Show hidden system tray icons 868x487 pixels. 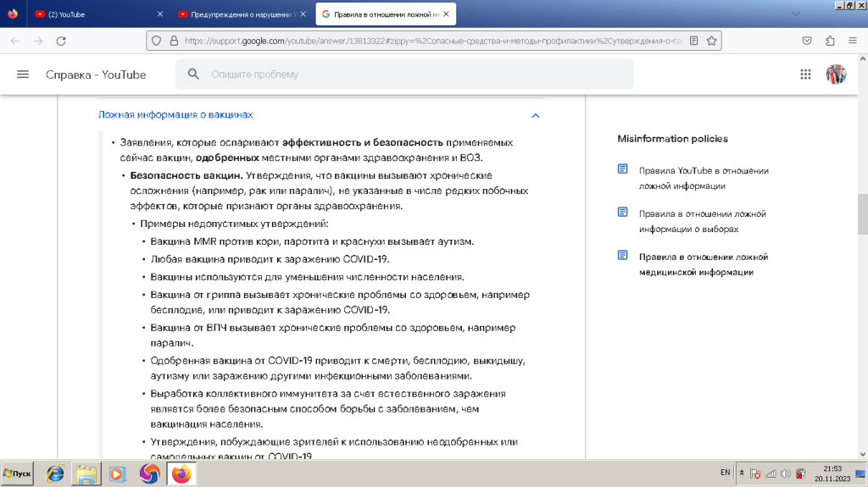742,473
